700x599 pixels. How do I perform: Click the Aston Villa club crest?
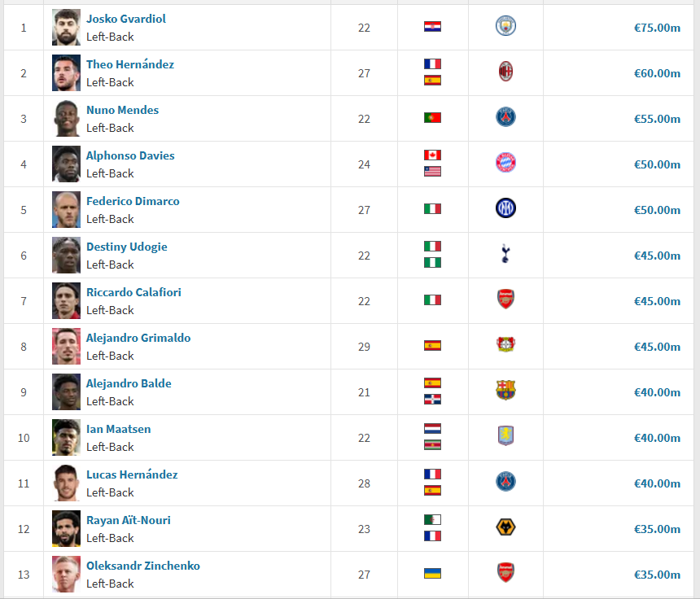[505, 435]
